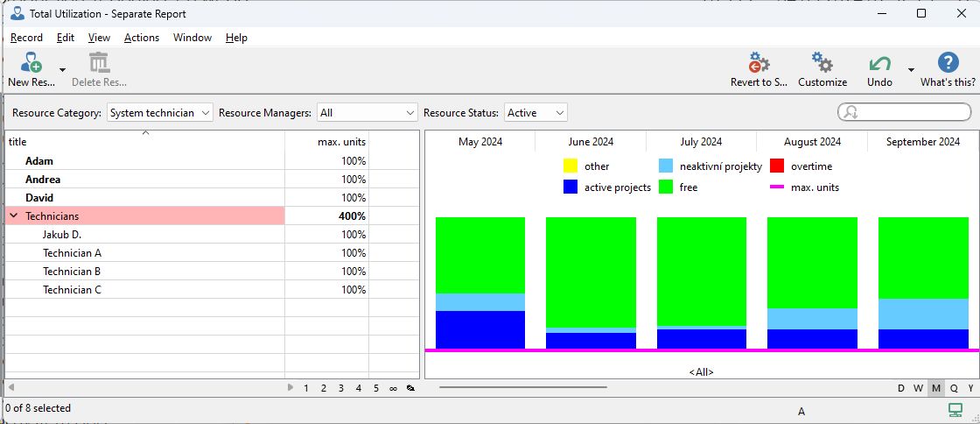Click the Delete Resource trash icon
980x424 pixels.
pos(99,63)
